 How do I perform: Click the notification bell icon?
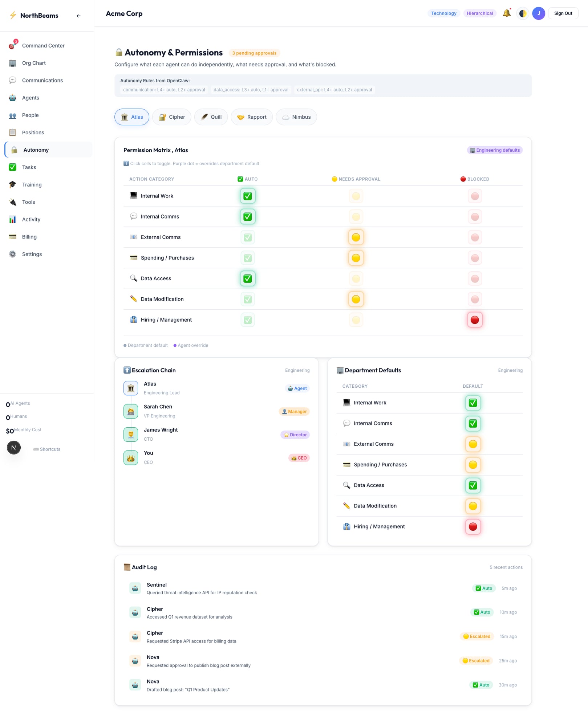[x=507, y=13]
